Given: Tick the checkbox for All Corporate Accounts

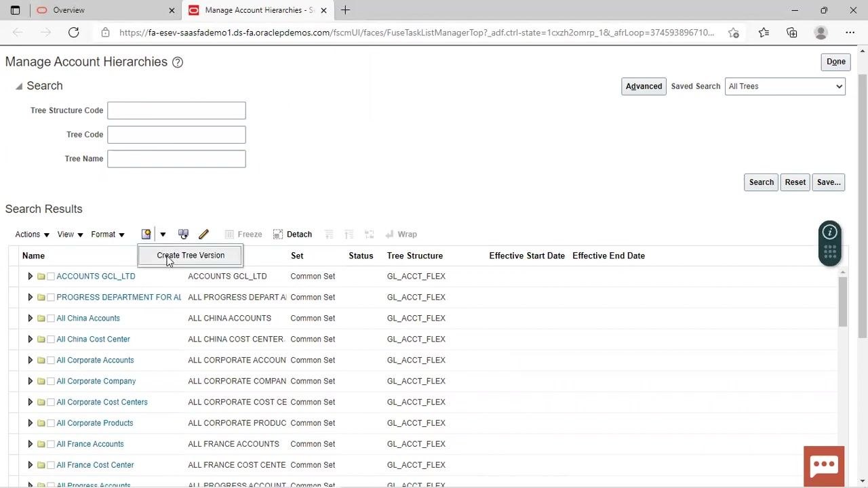Looking at the screenshot, I should point(51,361).
